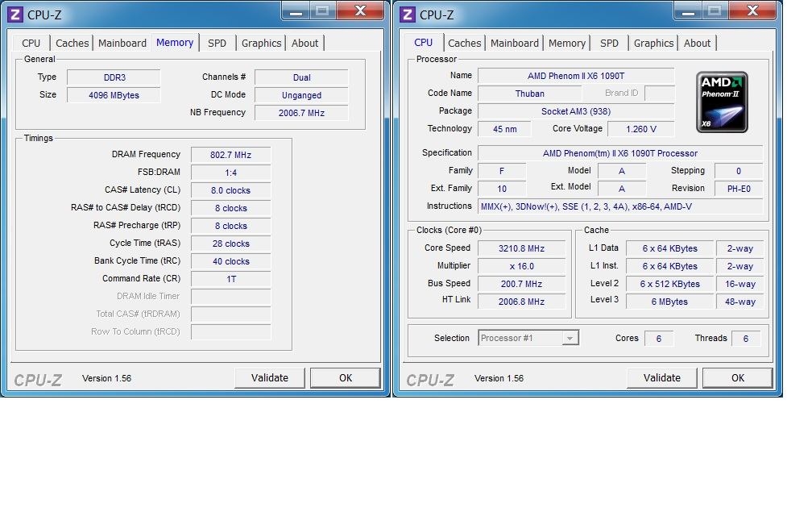The height and width of the screenshot is (508, 812).
Task: Click the Dual channels value
Action: tap(301, 77)
